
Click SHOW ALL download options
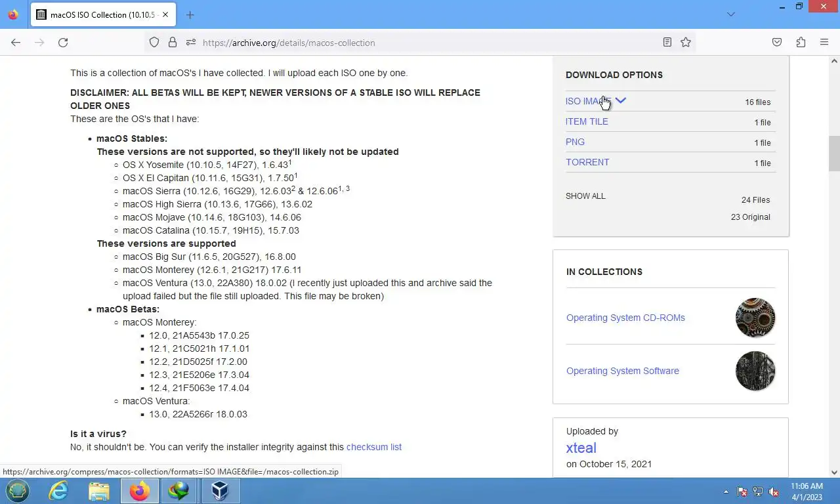coord(585,196)
